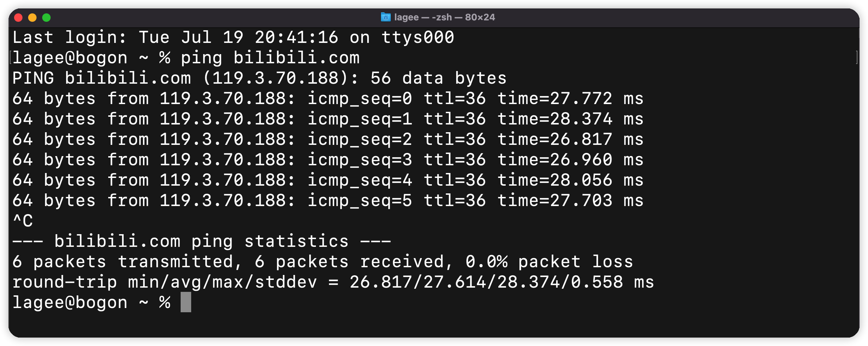Click the home folder icon in title bar
Screen dimensions: 868x346
pyautogui.click(x=386, y=17)
